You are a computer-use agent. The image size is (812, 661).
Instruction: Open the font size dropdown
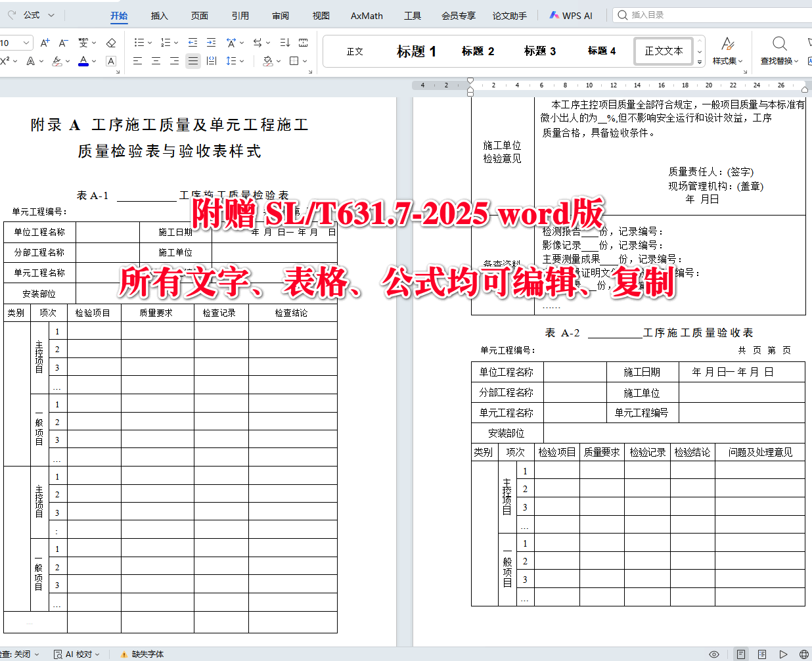coord(26,43)
